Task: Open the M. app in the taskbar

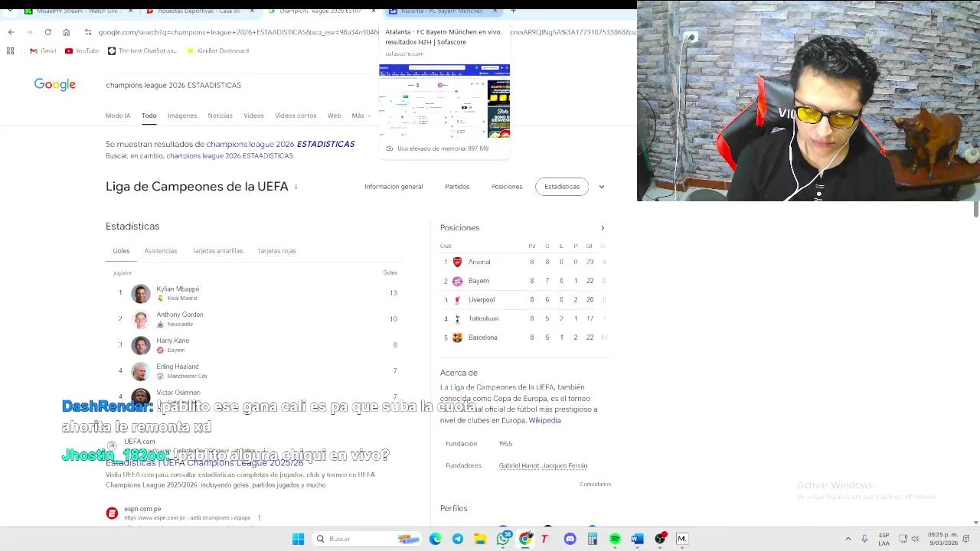Action: coord(682,539)
